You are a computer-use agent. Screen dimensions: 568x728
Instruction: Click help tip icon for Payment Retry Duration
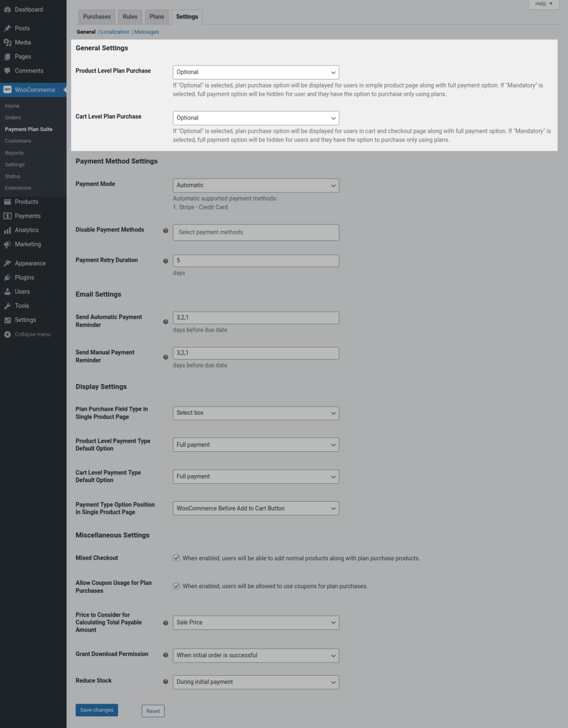[166, 261]
